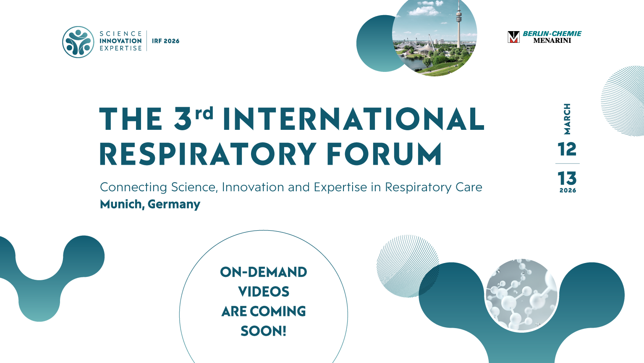Image resolution: width=644 pixels, height=363 pixels.
Task: Select the Munich, Germany location text
Action: [x=150, y=204]
